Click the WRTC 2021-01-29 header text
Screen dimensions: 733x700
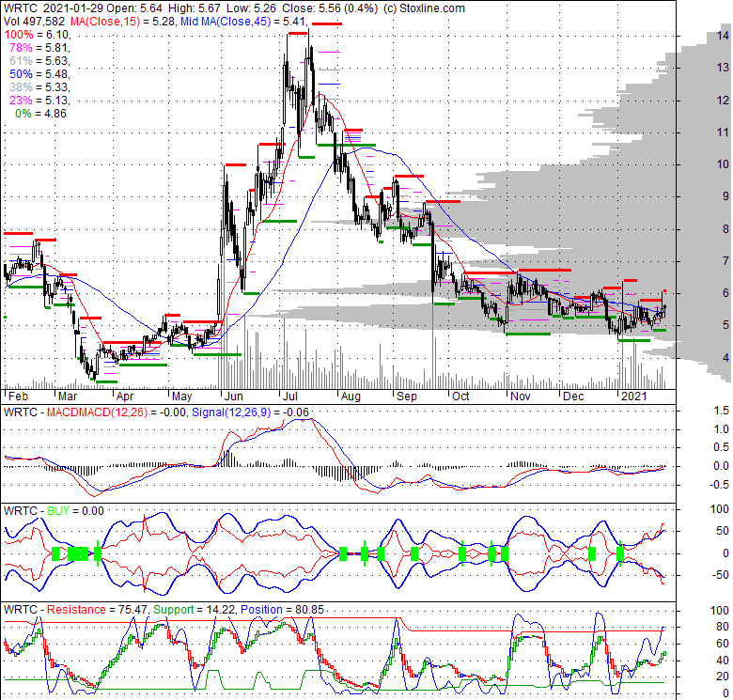point(55,8)
